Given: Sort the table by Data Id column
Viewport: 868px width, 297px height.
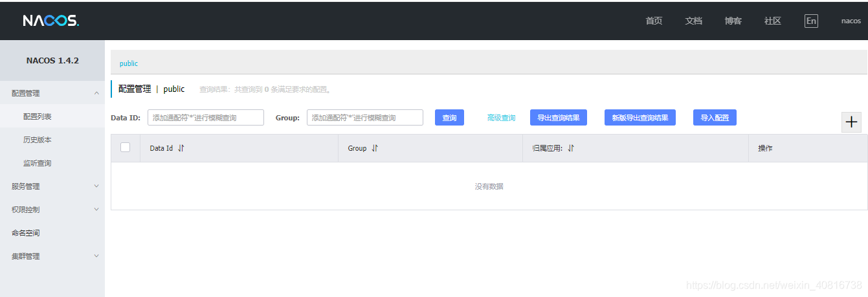Looking at the screenshot, I should (x=181, y=148).
